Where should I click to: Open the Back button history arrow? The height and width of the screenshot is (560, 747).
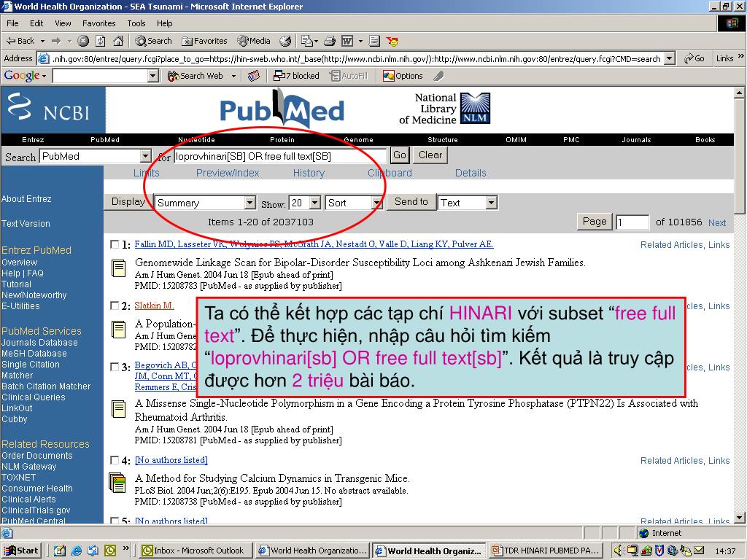[x=42, y=42]
